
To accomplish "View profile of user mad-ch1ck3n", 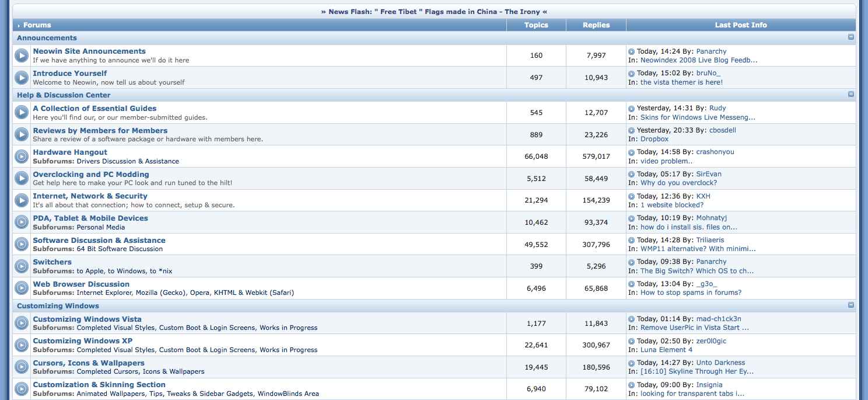I will pos(719,319).
